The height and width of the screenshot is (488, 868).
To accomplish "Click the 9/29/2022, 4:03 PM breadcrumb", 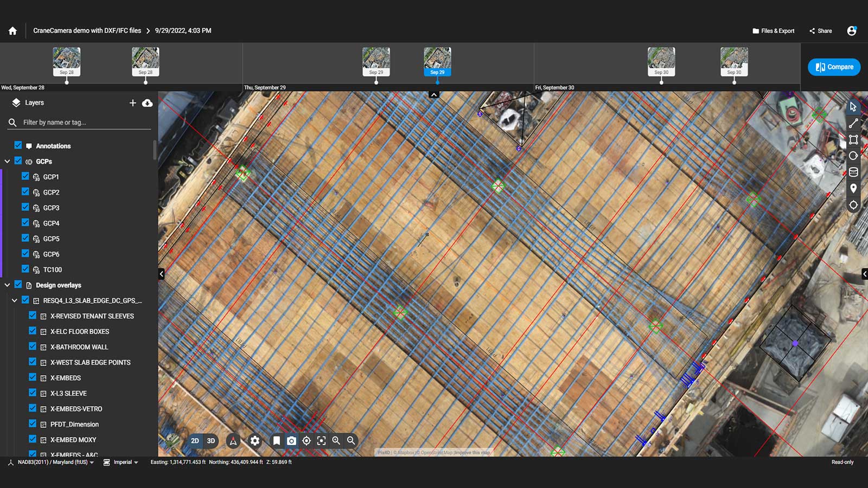I will tap(183, 31).
